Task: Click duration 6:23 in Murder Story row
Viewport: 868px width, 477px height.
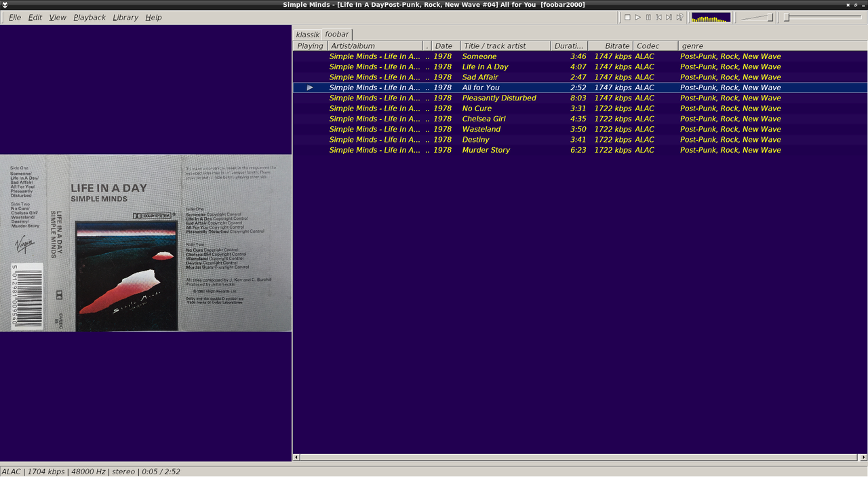Action: point(578,150)
